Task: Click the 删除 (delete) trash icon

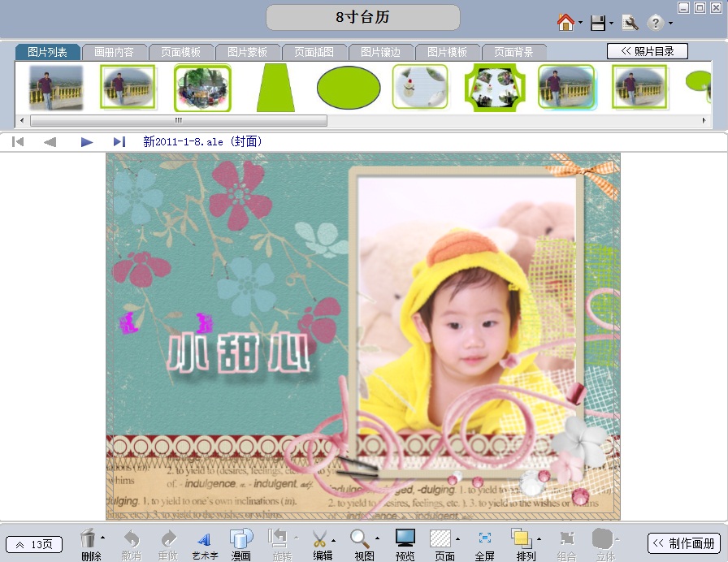Action: point(90,538)
